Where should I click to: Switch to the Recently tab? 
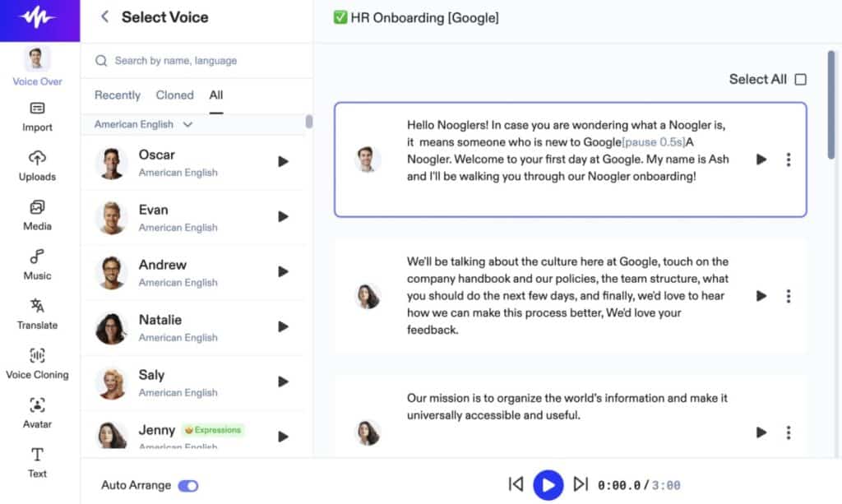pyautogui.click(x=118, y=95)
